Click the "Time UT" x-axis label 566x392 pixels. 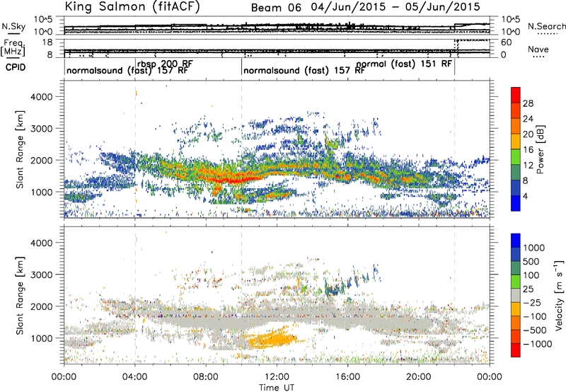tap(277, 388)
